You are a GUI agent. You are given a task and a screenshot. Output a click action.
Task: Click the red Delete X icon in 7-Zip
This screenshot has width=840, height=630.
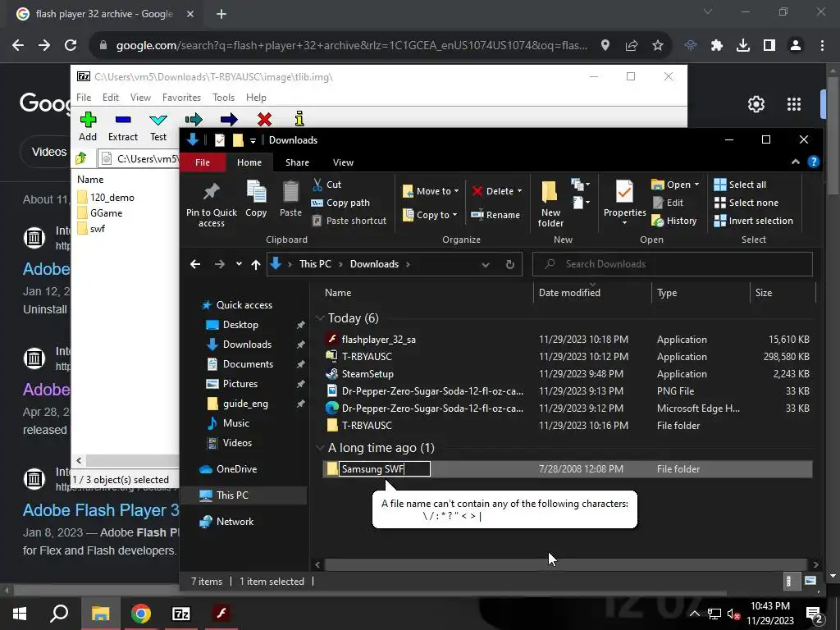point(264,120)
